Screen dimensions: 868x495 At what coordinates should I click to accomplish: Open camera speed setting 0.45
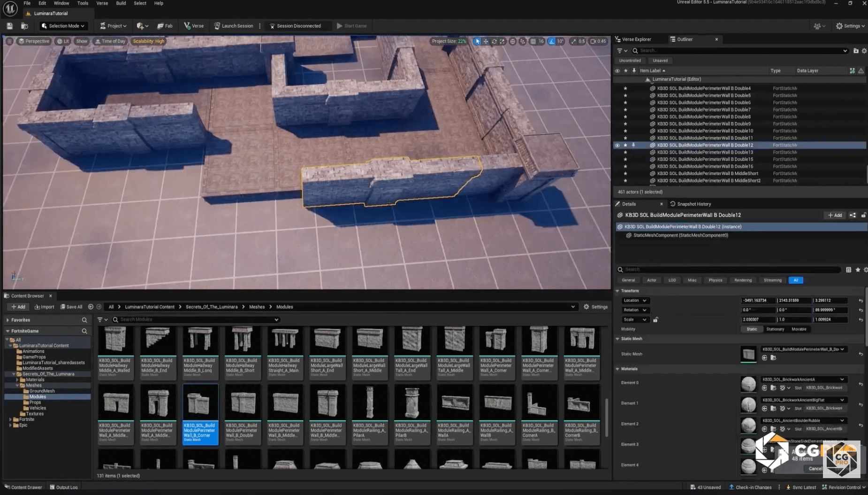pyautogui.click(x=598, y=41)
